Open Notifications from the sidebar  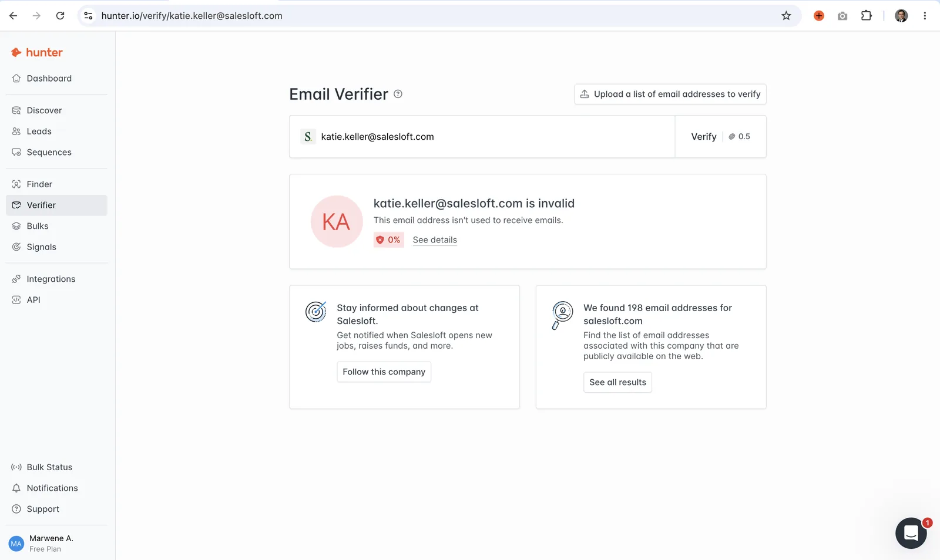click(x=56, y=488)
